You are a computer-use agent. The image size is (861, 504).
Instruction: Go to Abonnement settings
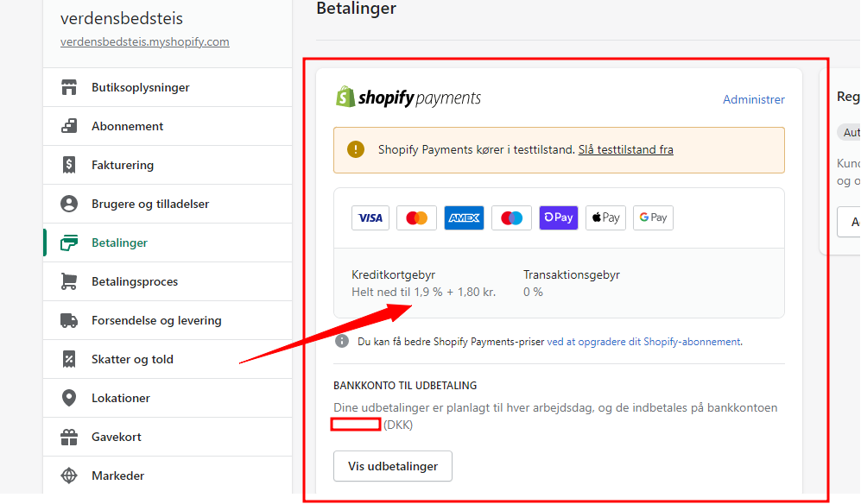coord(168,126)
